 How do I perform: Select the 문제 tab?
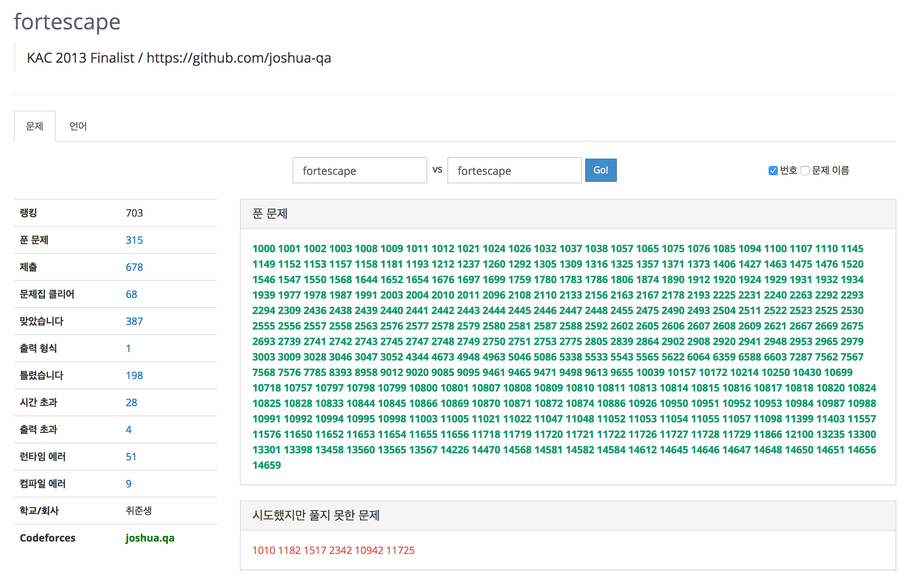34,126
